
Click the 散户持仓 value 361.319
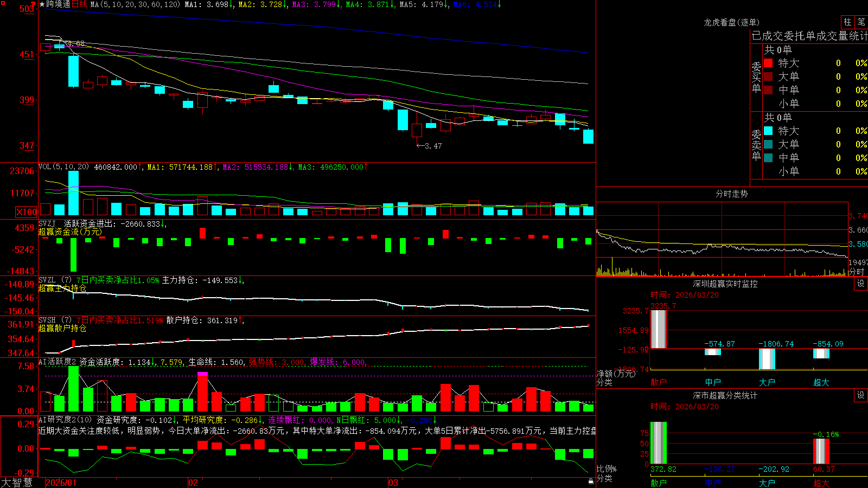coord(222,320)
